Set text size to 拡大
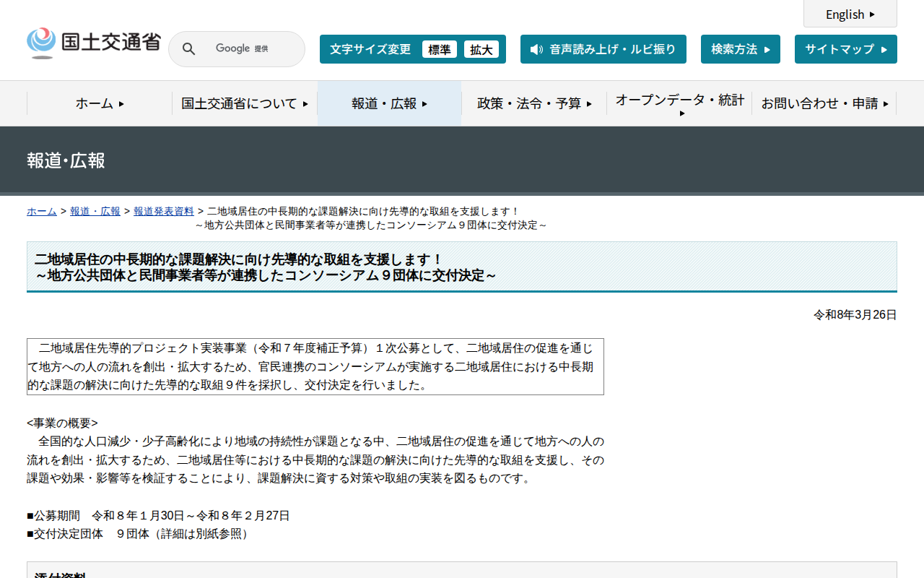 point(481,49)
